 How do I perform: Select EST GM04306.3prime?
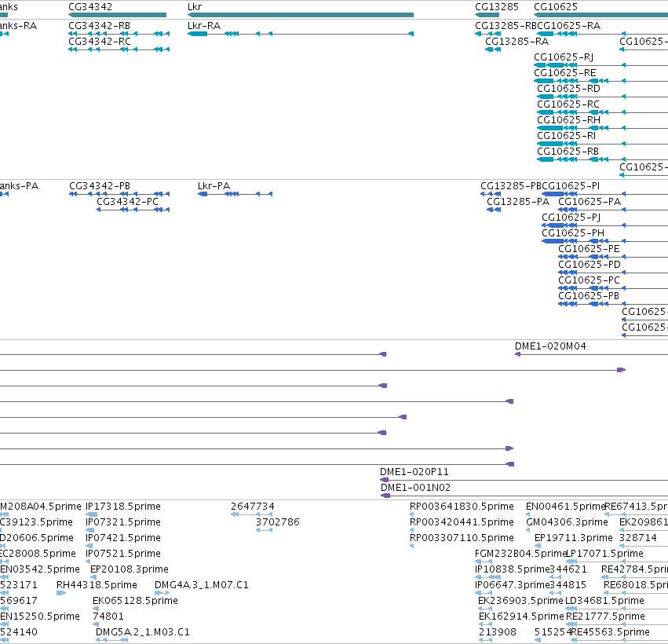point(567,522)
